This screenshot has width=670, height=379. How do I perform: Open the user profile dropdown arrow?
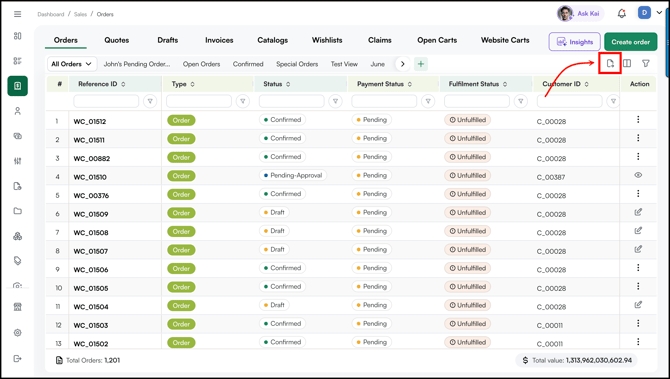coord(659,13)
